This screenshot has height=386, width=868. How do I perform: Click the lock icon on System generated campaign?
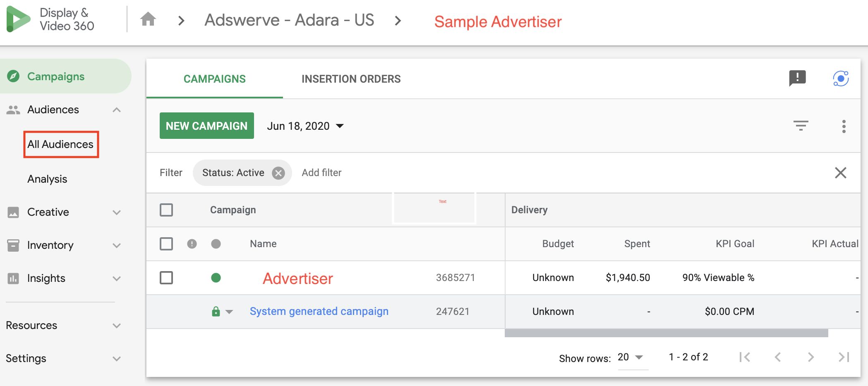point(216,311)
